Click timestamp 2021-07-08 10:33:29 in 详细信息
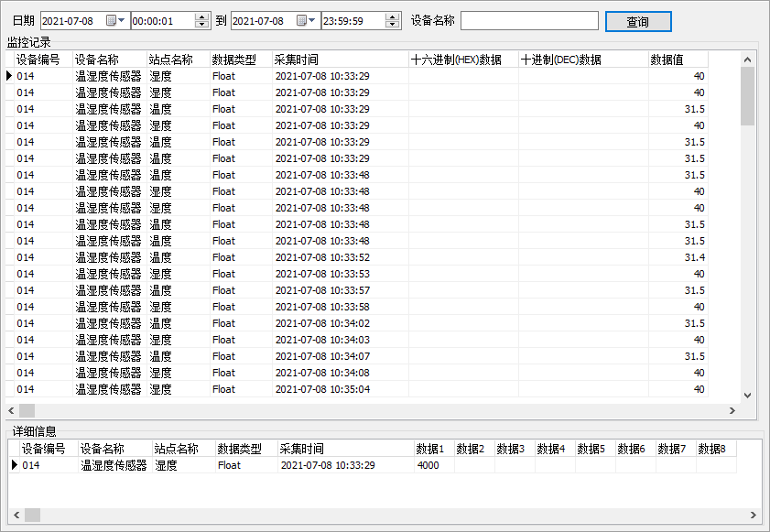This screenshot has height=532, width=770. click(346, 465)
